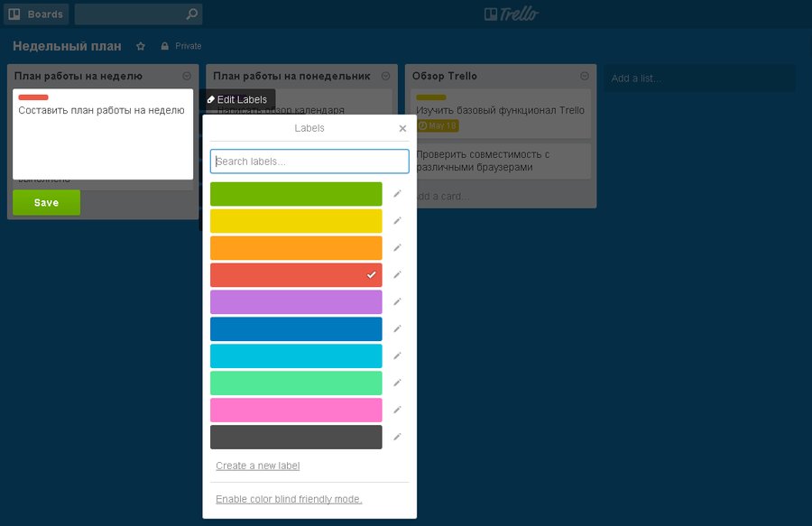Click the Create a new label link
The width and height of the screenshot is (812, 526).
(257, 466)
